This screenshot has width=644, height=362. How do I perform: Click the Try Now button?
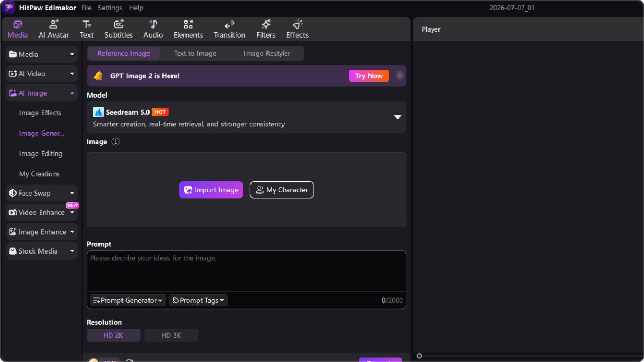[369, 76]
